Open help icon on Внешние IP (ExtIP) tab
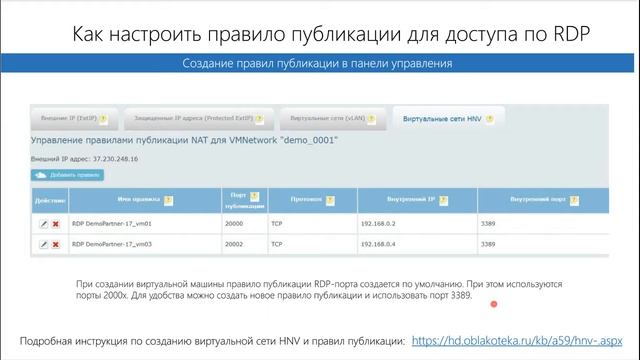The height and width of the screenshot is (360, 640). [103, 119]
